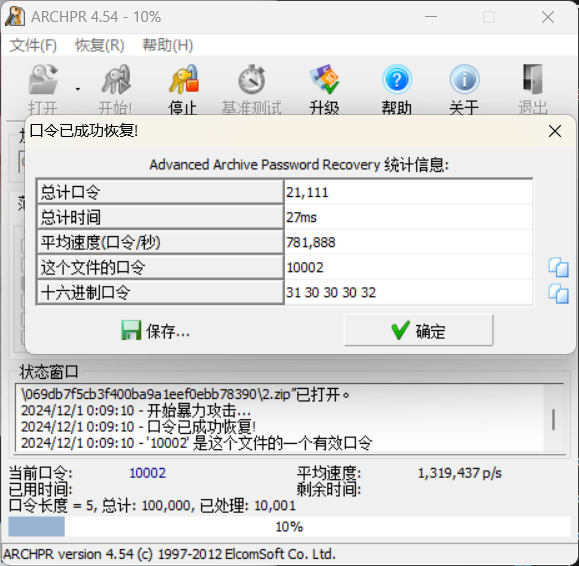This screenshot has height=566, width=579.
Task: Click the 781,888 average speed value
Action: coord(311,243)
